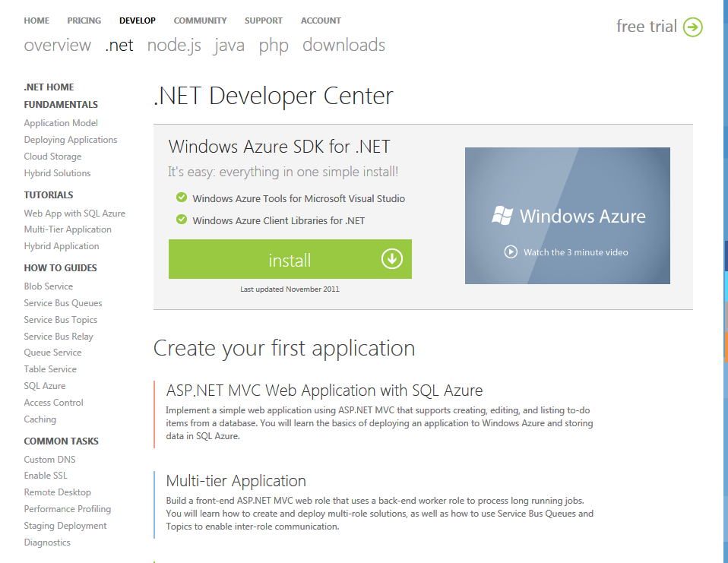Open SQL Azure how-to guide link

pos(45,386)
